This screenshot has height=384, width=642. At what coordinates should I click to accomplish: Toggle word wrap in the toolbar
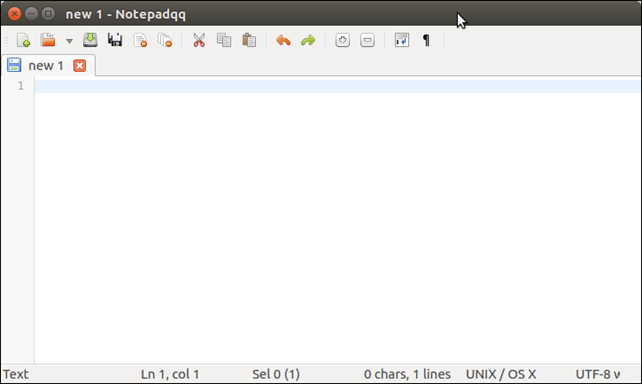402,40
